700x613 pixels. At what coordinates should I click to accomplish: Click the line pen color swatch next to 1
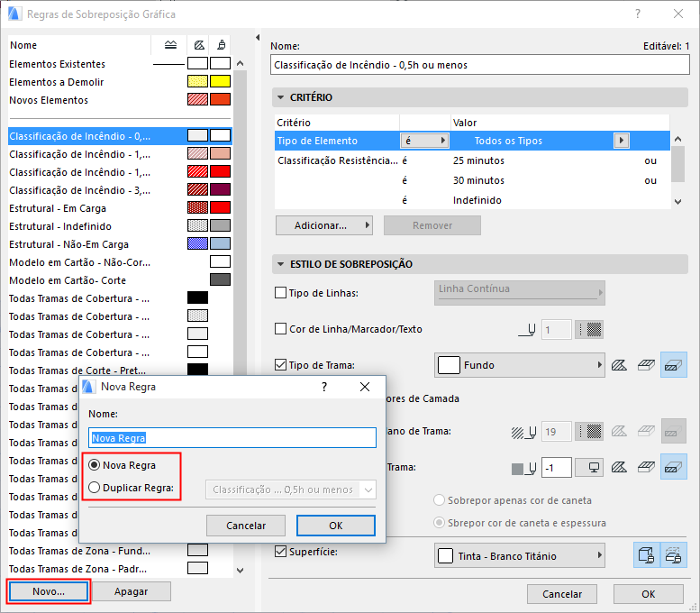589,330
